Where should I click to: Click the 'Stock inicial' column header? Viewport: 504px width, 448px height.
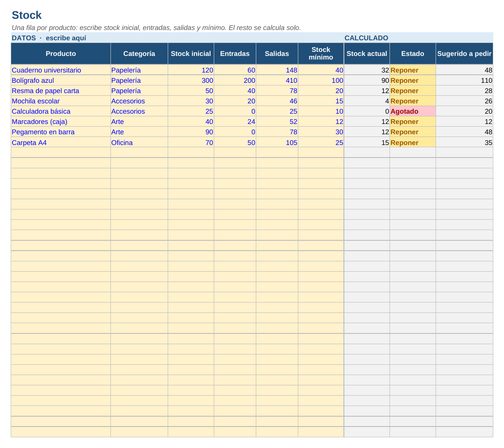coord(191,54)
